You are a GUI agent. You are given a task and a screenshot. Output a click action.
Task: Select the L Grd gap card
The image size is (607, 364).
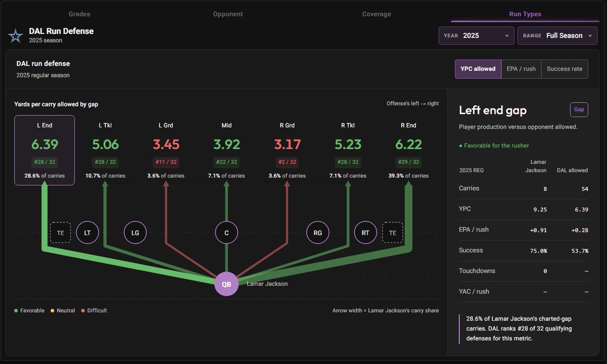pyautogui.click(x=166, y=150)
